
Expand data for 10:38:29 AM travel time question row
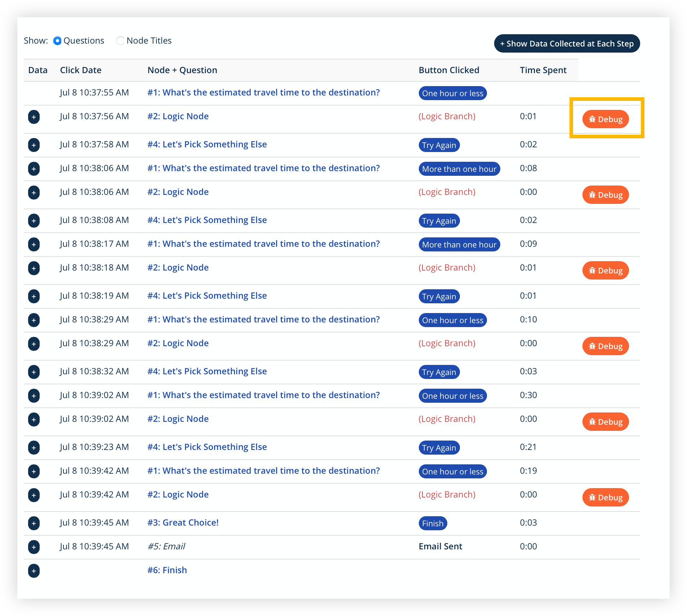pos(34,320)
